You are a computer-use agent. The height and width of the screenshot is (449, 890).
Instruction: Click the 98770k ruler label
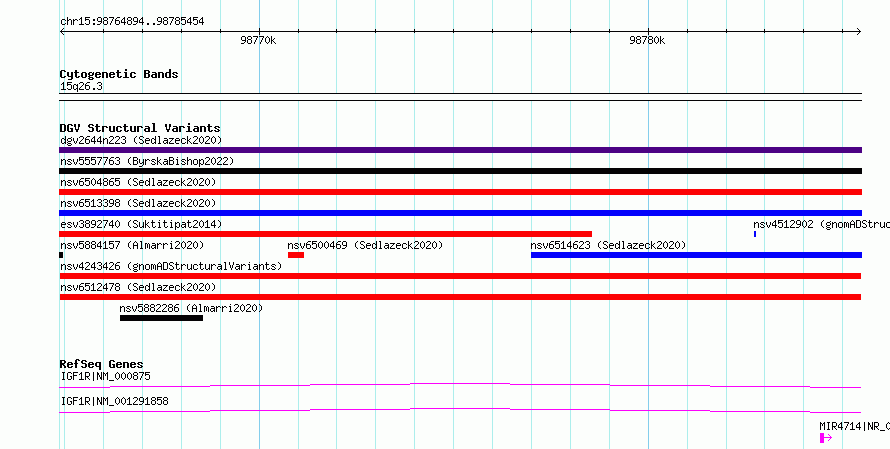point(258,41)
